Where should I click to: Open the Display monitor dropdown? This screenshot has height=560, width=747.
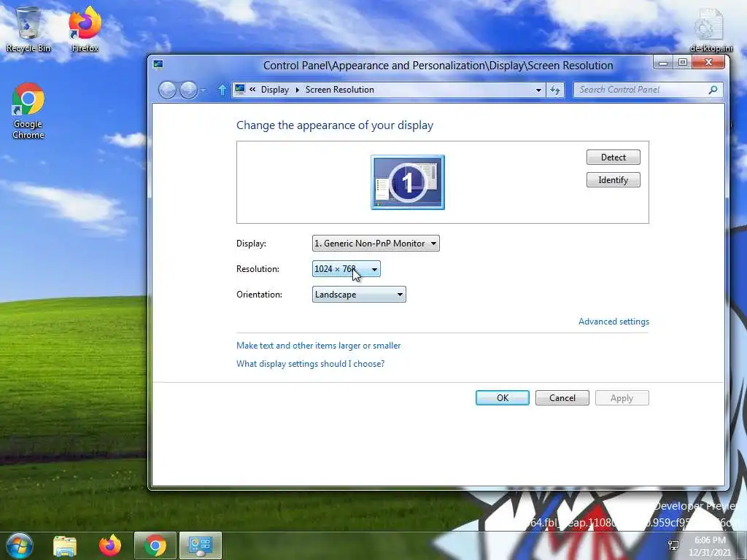click(x=376, y=244)
